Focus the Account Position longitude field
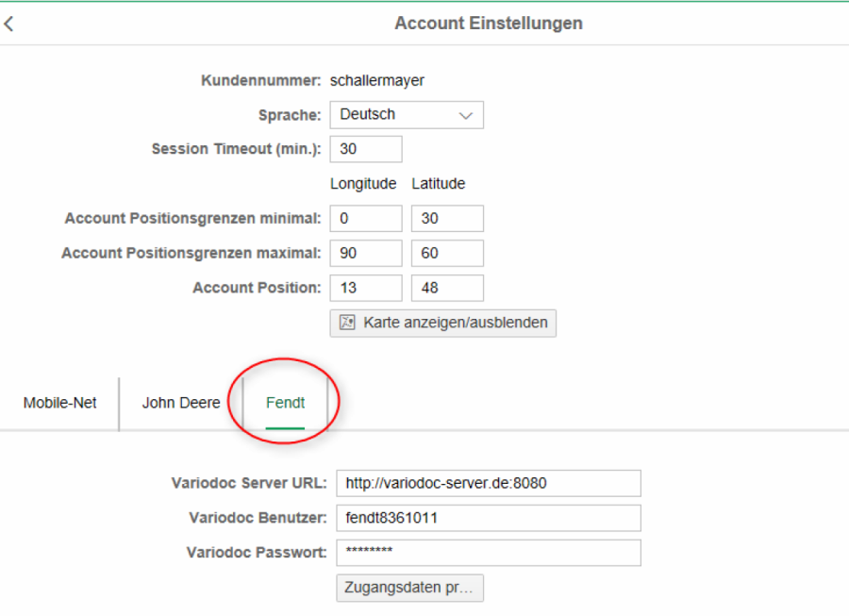The image size is (849, 616). (366, 289)
